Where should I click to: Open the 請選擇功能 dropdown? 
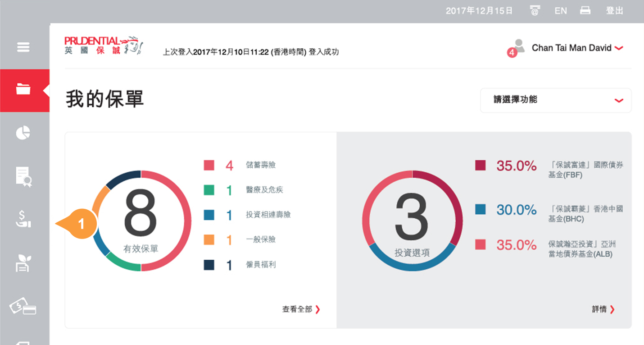click(556, 100)
